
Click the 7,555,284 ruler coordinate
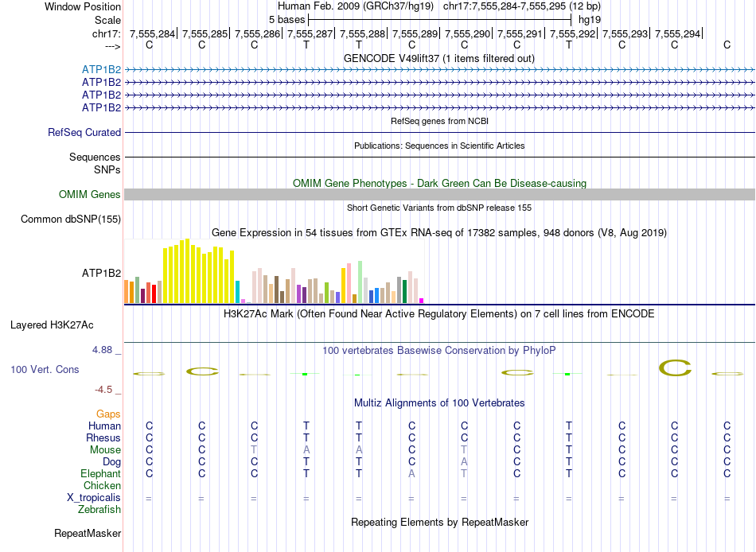(152, 33)
